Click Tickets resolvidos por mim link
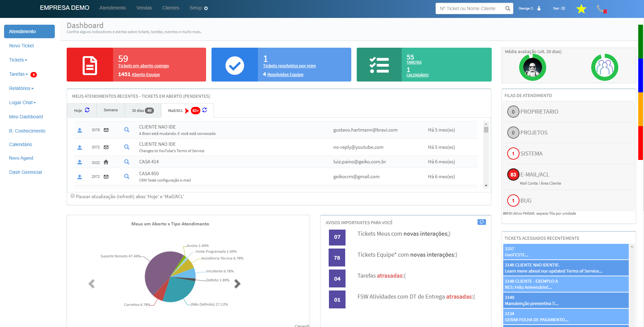This screenshot has height=327, width=644. tap(289, 66)
